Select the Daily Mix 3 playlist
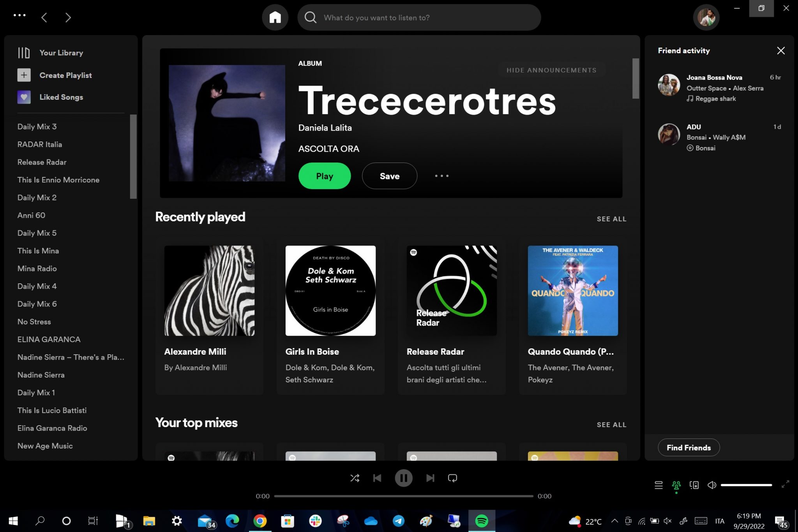This screenshot has height=532, width=798. point(37,126)
